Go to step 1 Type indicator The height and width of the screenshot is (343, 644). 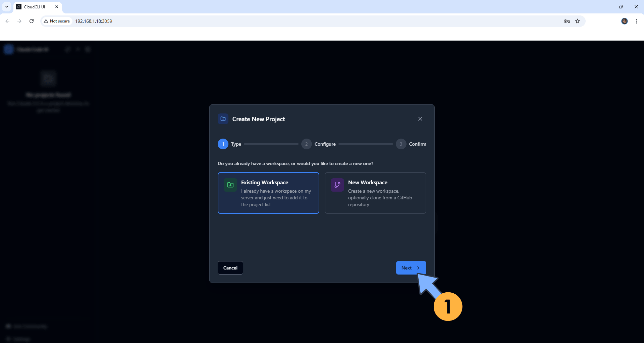[223, 144]
